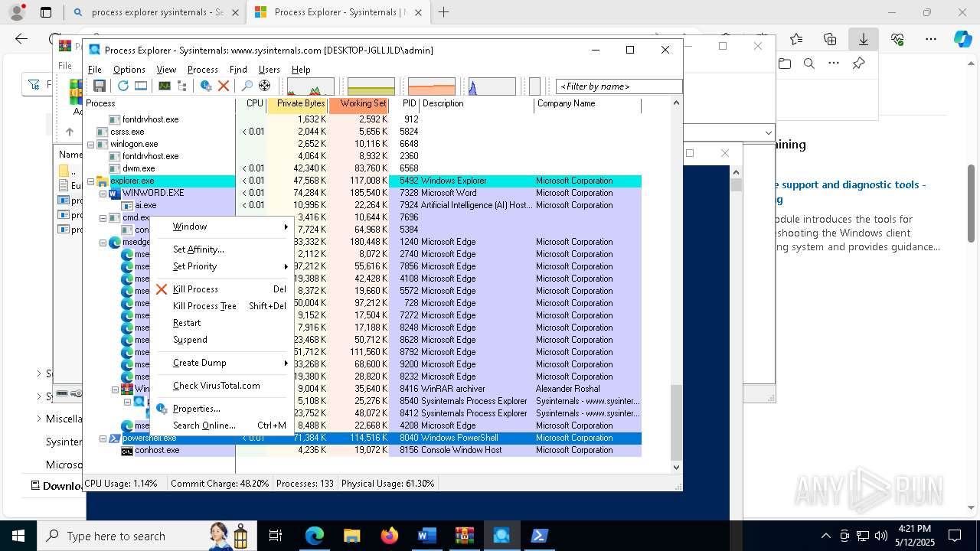Open the Help menu in Process Explorer
Screen dimensions: 980x551
pyautogui.click(x=301, y=70)
